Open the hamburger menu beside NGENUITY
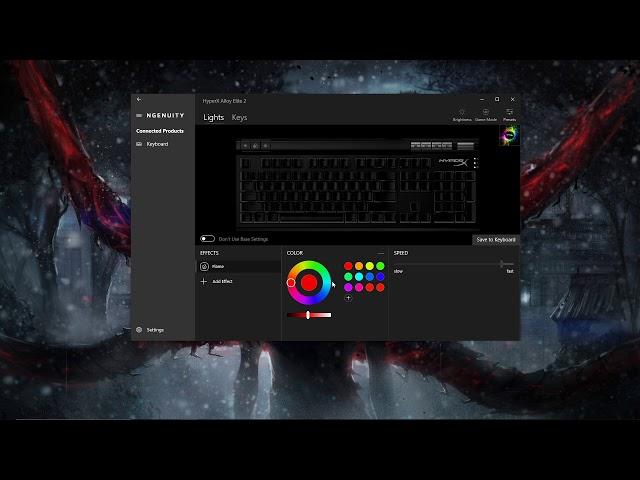Viewport: 640px width, 480px height. pos(139,116)
